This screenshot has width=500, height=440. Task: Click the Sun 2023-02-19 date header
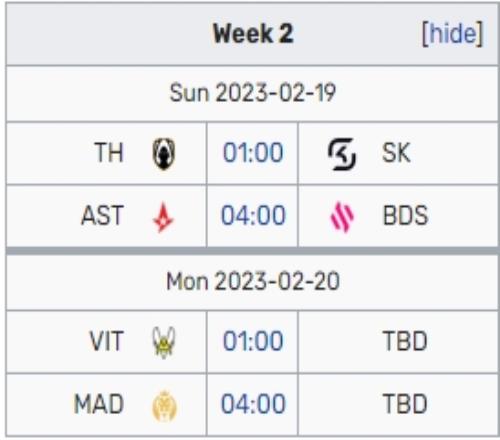point(252,93)
